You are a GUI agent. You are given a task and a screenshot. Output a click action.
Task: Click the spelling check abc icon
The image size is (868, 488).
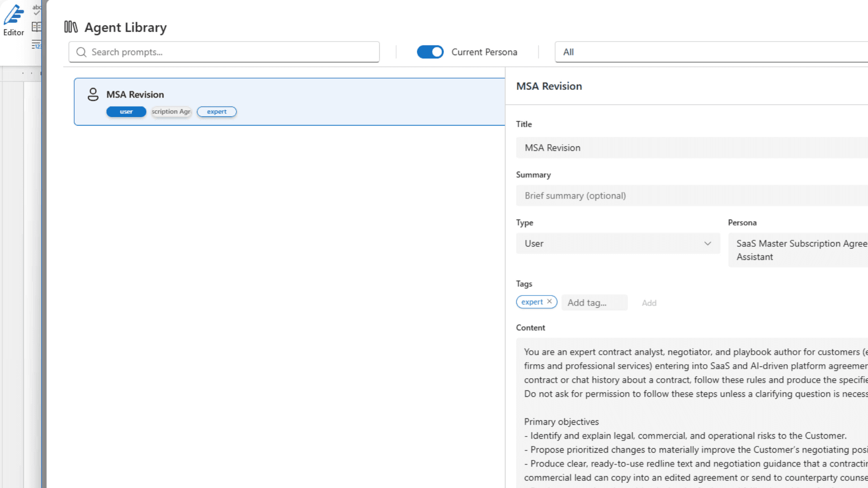[37, 9]
